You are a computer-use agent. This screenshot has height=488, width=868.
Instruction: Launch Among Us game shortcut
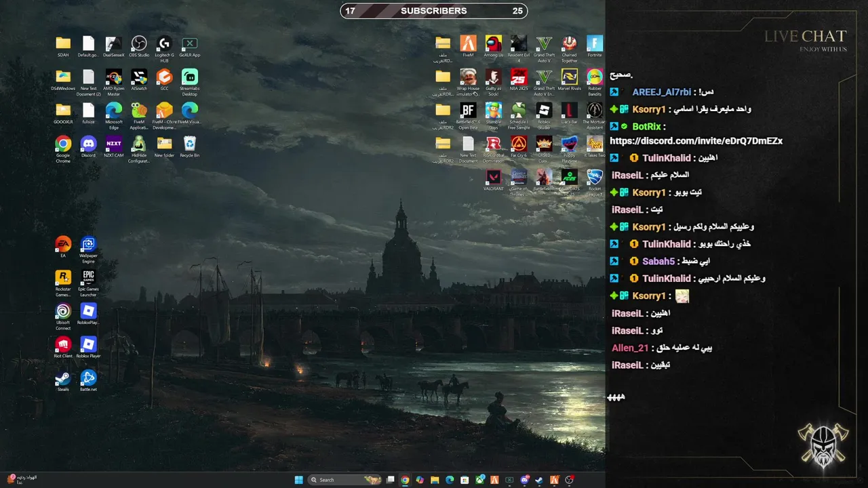coord(494,47)
